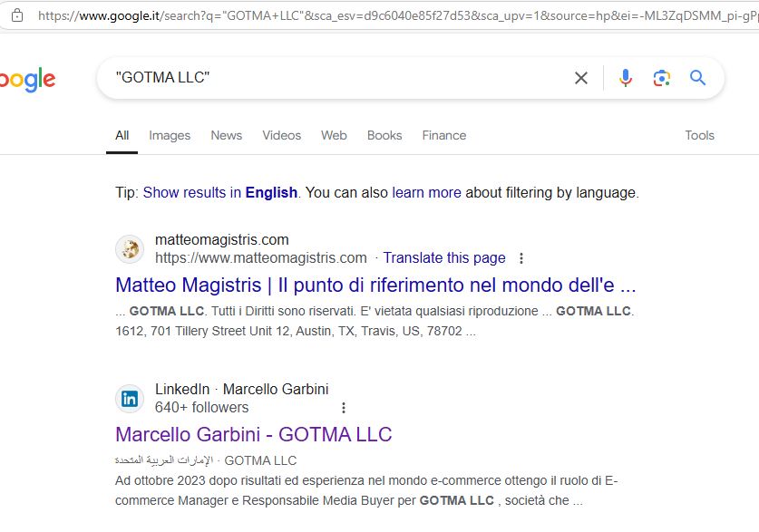Click the matteomagistris.com site name
This screenshot has height=532, width=759.
[x=221, y=240]
